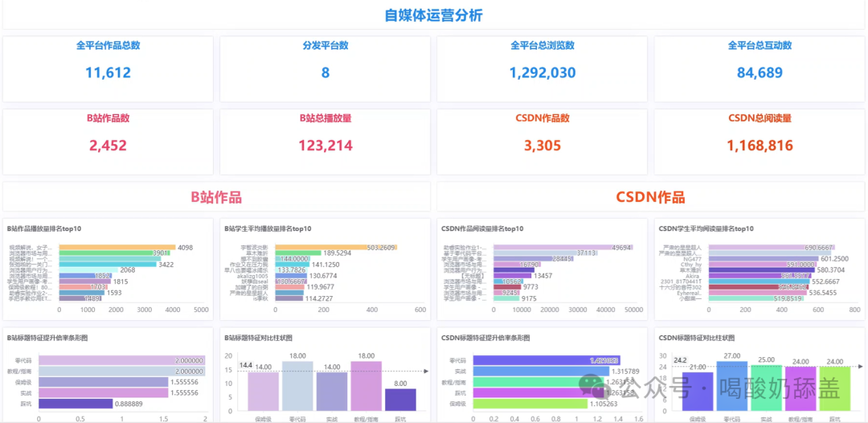868x423 pixels.
Task: Click the akalizg1005 bar valued 130.6774
Action: point(291,276)
